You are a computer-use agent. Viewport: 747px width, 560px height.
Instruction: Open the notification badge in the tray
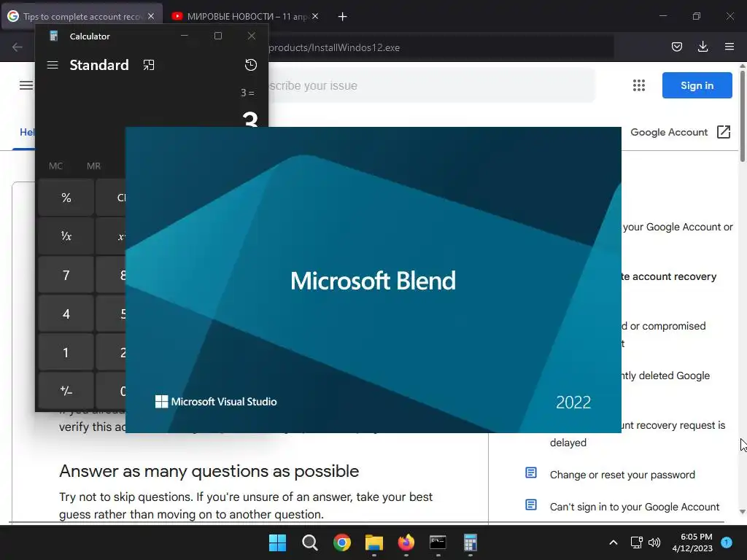(727, 542)
